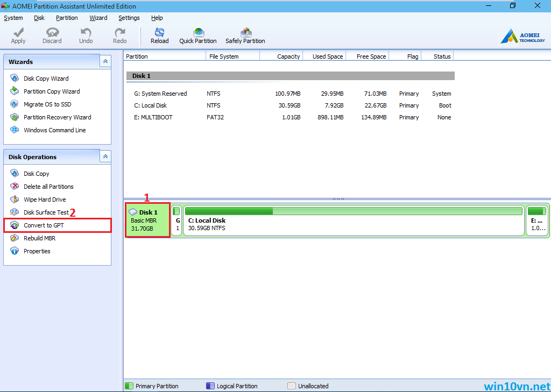Select C: Local Disk row in list
This screenshot has height=392, width=551.
pyautogui.click(x=291, y=105)
